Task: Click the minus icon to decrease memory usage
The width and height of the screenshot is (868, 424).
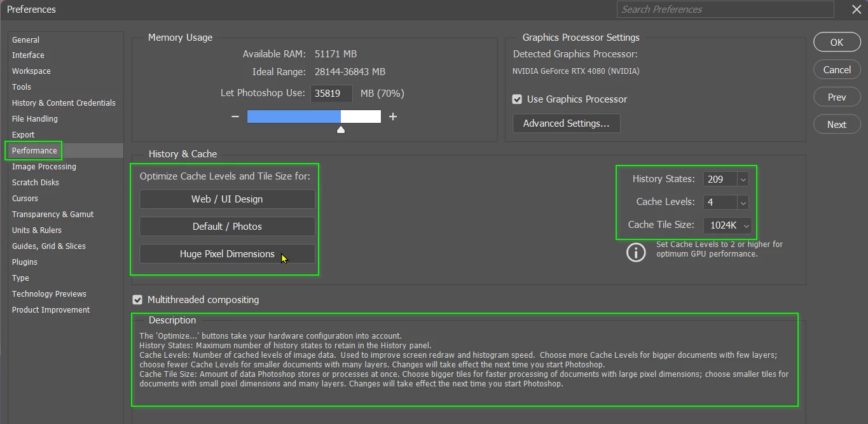Action: pos(235,117)
